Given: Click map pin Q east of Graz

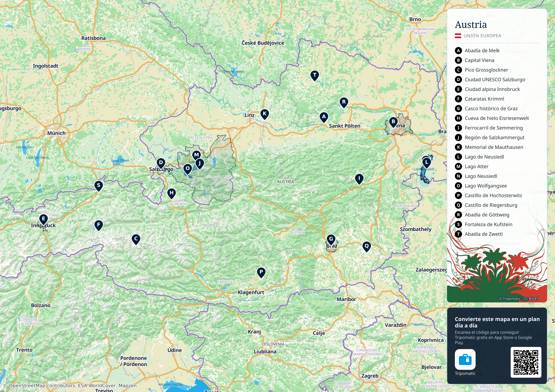Looking at the screenshot, I should pyautogui.click(x=367, y=247).
